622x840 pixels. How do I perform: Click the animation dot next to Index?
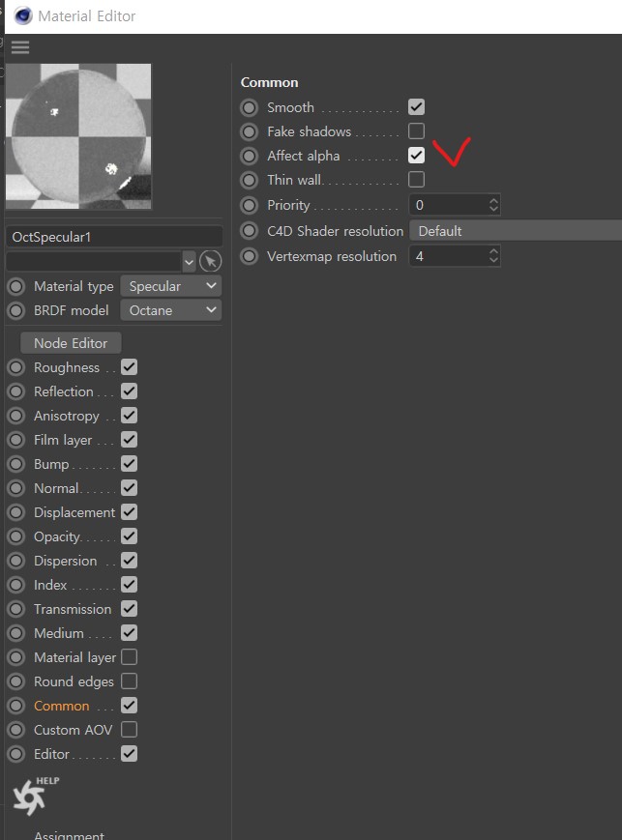point(16,585)
